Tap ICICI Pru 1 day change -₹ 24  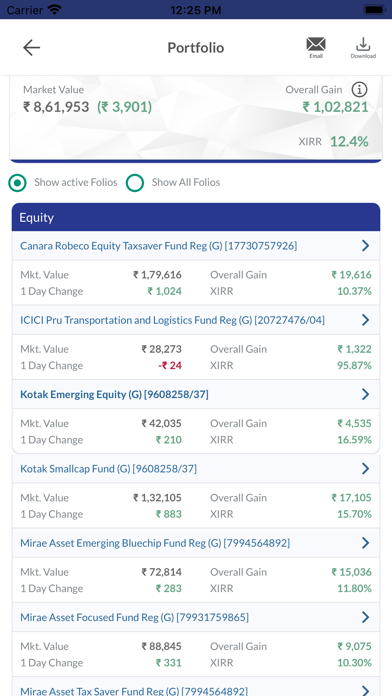(170, 365)
